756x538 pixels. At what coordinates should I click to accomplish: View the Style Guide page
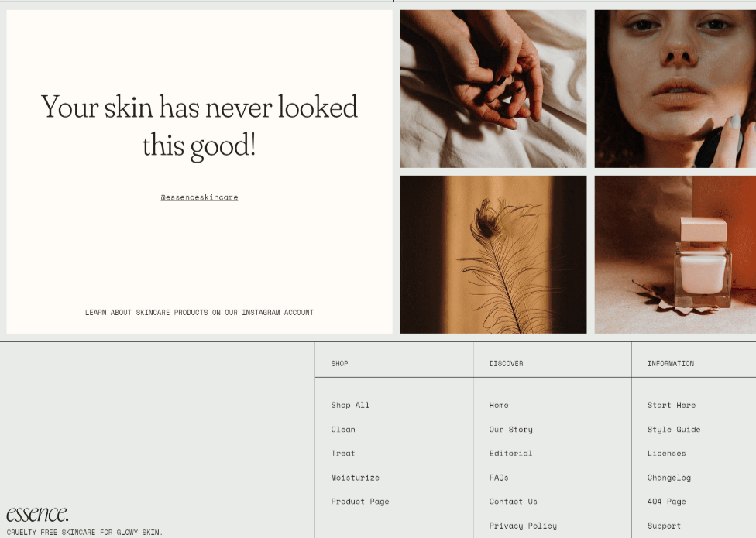(x=674, y=429)
